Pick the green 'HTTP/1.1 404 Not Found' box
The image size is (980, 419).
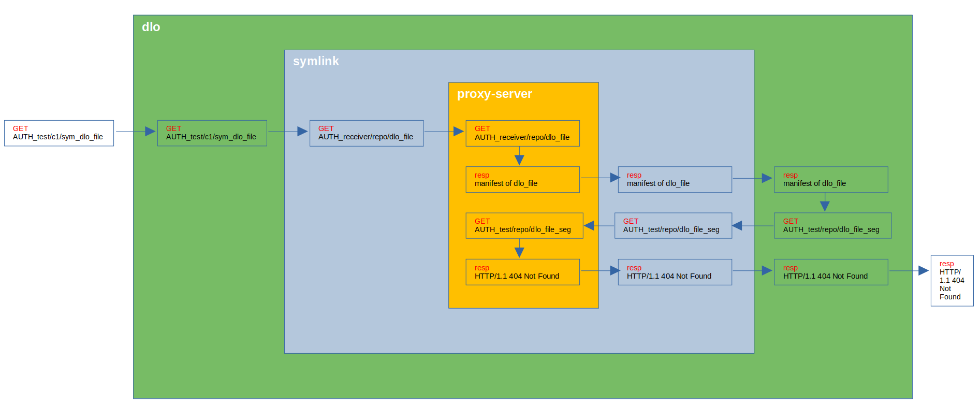[x=831, y=272]
